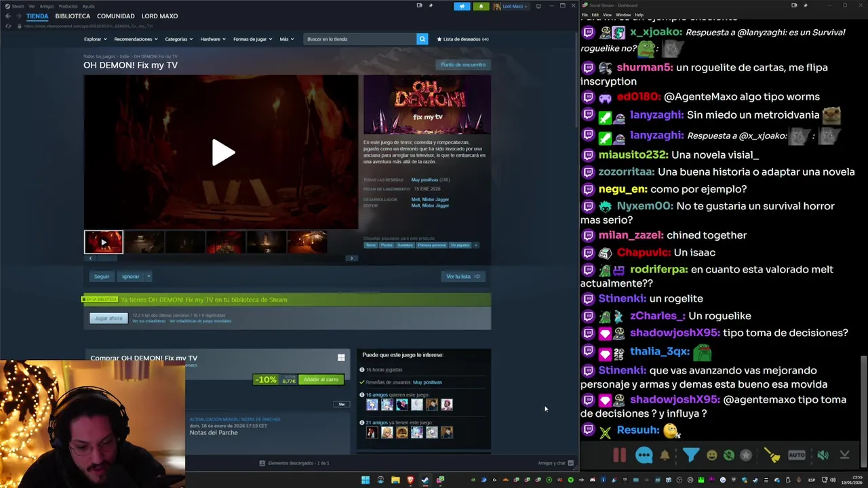Switch to the BIBLIOTECA tab
Viewport: 868px width, 488px height.
tap(73, 16)
